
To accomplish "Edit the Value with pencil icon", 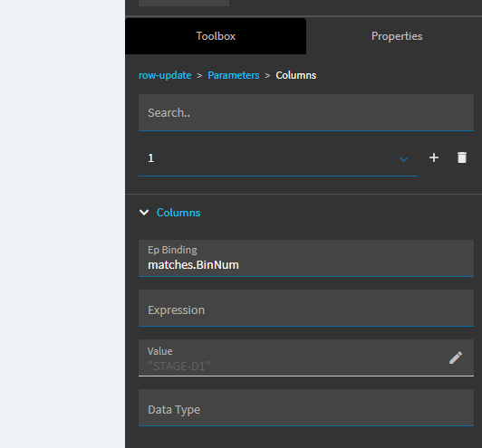I will (x=455, y=357).
